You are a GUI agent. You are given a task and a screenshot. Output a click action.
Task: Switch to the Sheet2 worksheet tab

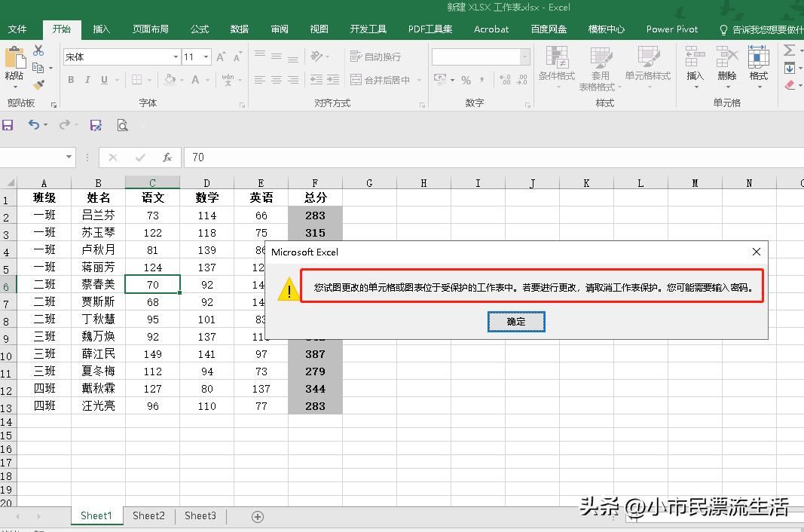click(x=148, y=515)
